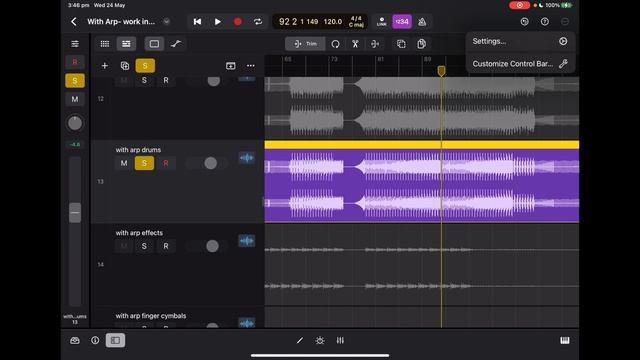Viewport: 640px width, 360px height.
Task: Select the Loop tool
Action: point(335,44)
